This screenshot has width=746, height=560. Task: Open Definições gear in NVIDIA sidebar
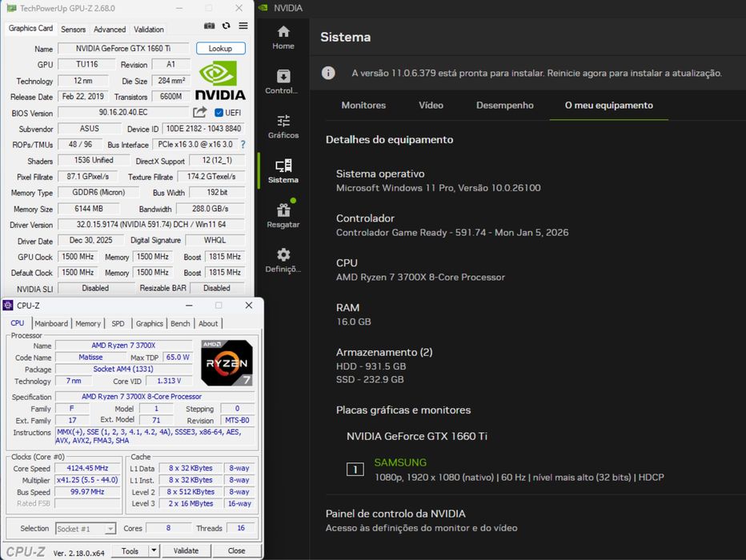(x=283, y=260)
